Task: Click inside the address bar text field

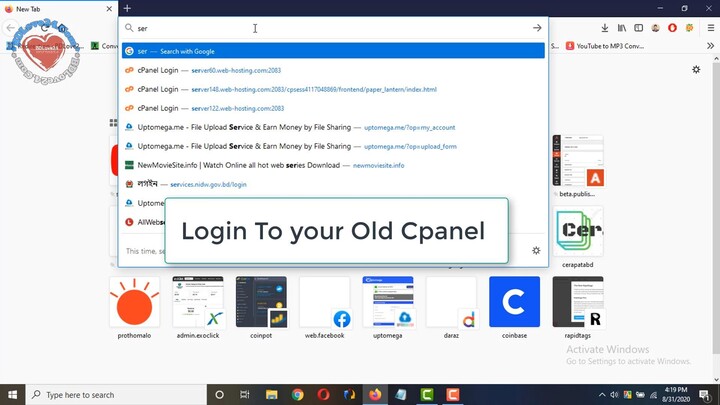Action: point(333,28)
